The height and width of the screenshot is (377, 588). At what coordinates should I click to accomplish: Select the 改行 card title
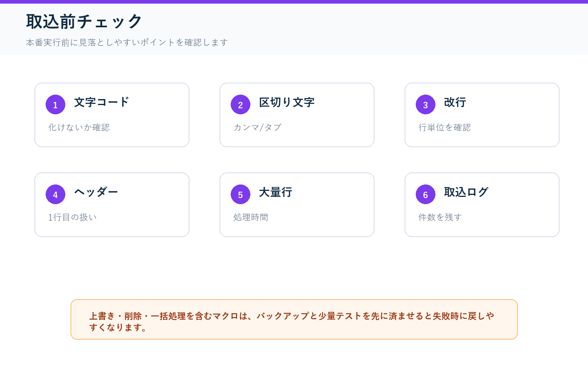(455, 102)
